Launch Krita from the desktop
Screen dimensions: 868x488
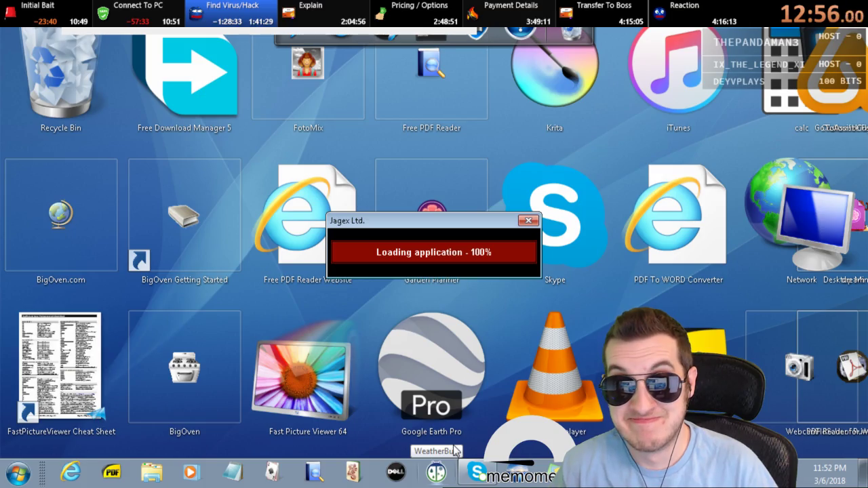click(x=555, y=71)
